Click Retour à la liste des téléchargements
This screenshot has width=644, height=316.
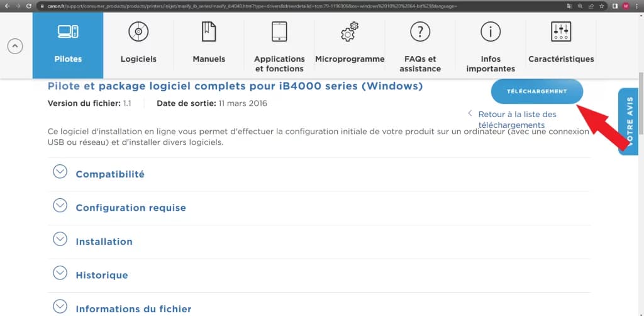[x=517, y=119]
